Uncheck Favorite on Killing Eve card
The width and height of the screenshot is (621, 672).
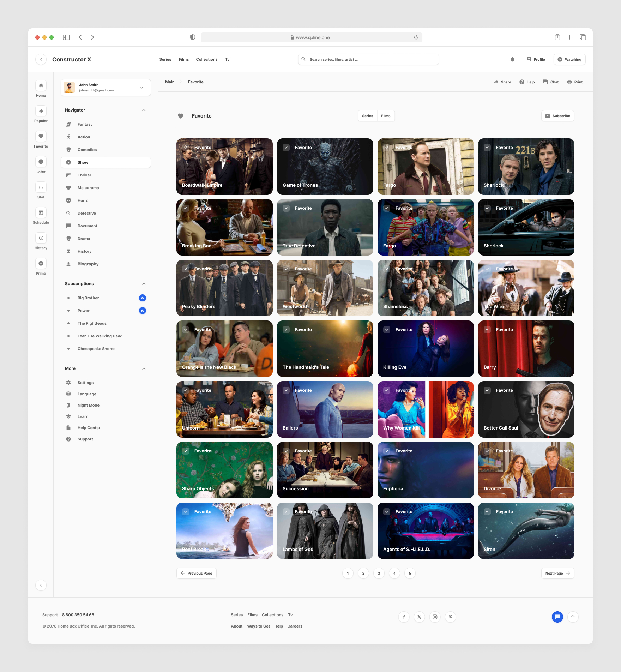(387, 330)
